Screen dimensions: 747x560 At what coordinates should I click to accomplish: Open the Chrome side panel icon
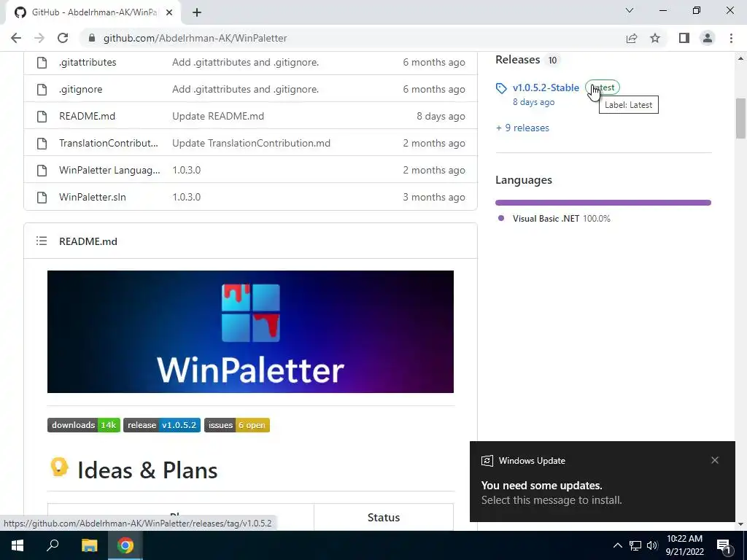pos(684,38)
